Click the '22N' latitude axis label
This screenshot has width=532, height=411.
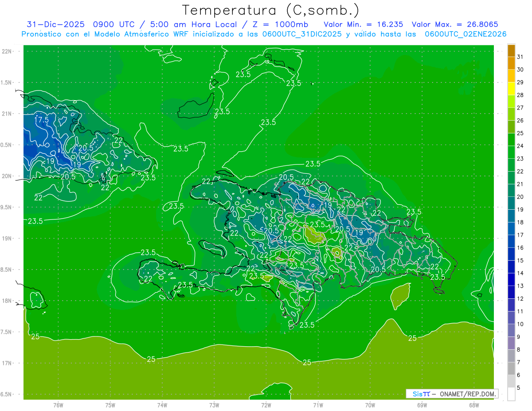click(7, 51)
